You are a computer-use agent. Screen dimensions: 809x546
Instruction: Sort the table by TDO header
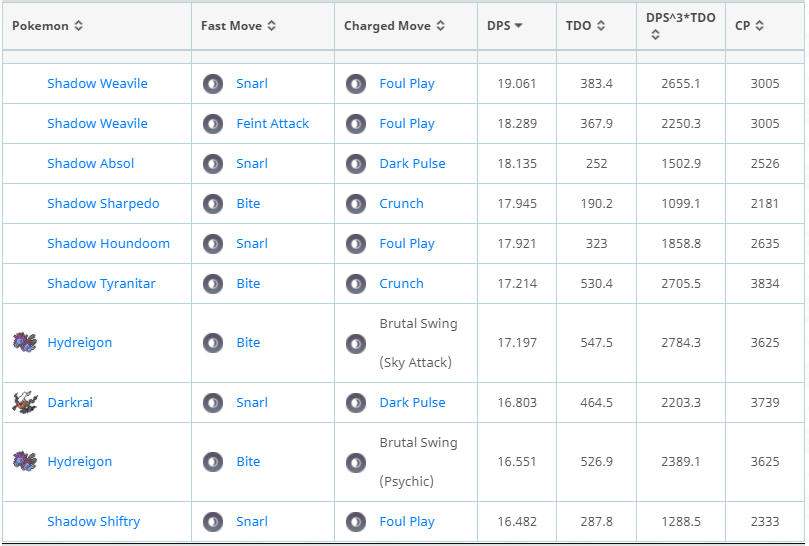578,26
